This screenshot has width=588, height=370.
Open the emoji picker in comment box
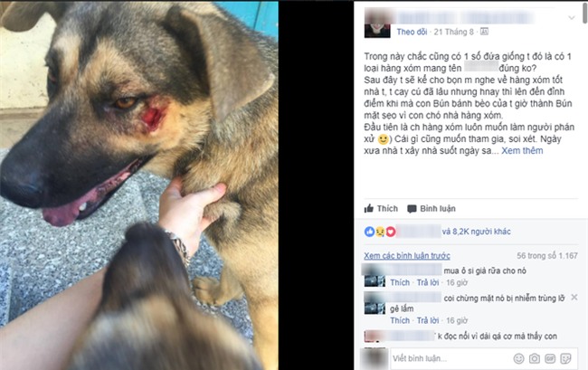[x=518, y=359]
